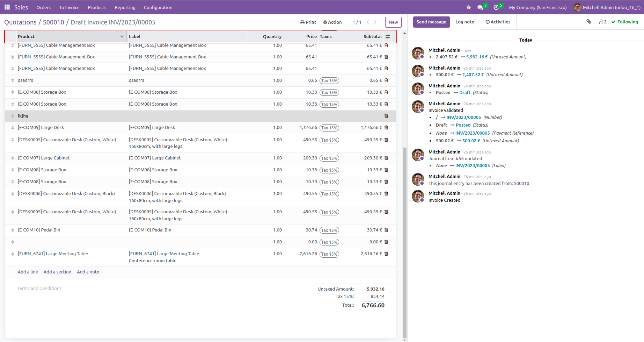Viewport: 644px width, 342px height.
Task: Open the Reporting menu
Action: (125, 7)
